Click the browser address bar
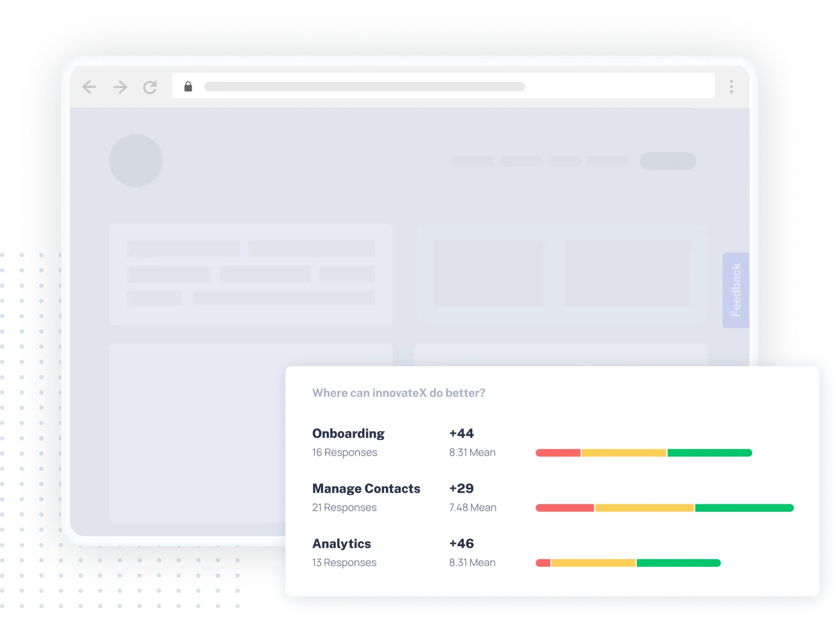This screenshot has width=840, height=617. tap(443, 86)
